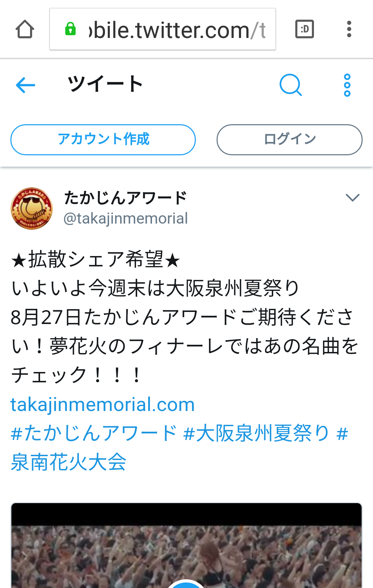The image size is (373, 588).
Task: Expand the tweet options chevron
Action: pos(353,197)
